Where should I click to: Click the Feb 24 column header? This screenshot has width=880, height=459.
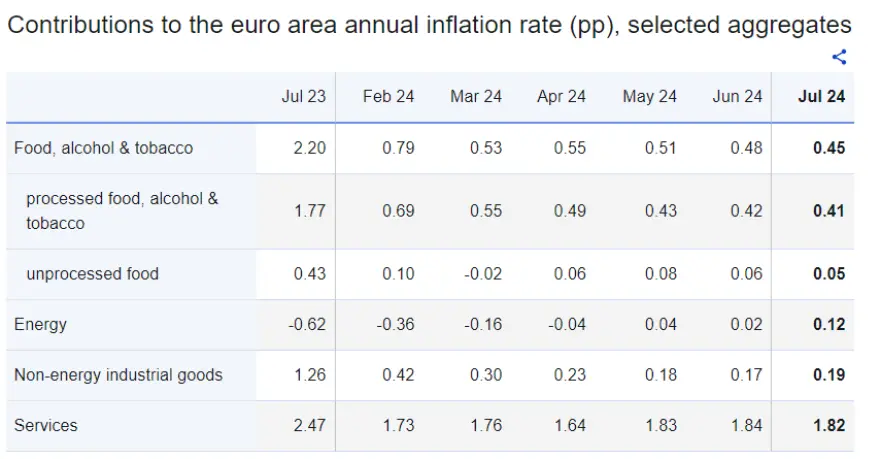[388, 96]
